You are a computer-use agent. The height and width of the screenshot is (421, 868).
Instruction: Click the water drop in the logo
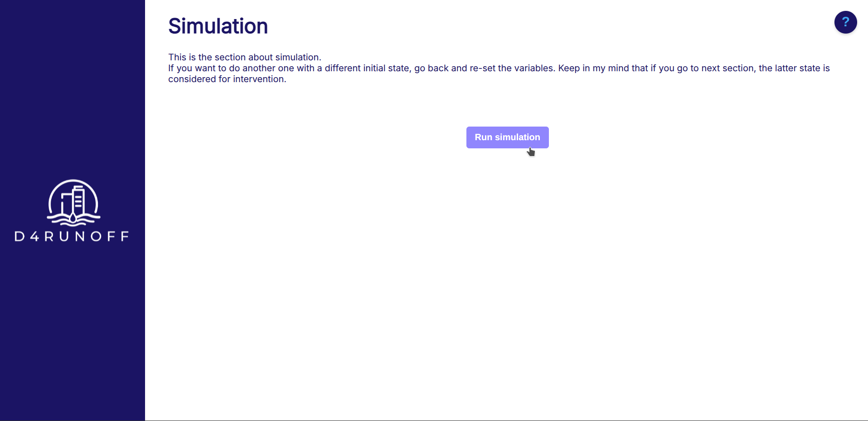73,219
